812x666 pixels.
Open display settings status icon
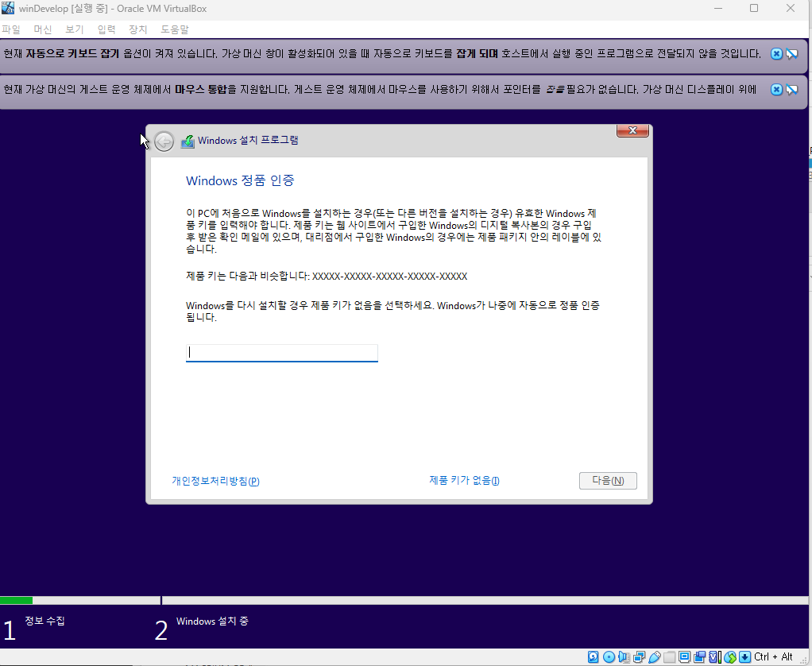click(685, 656)
